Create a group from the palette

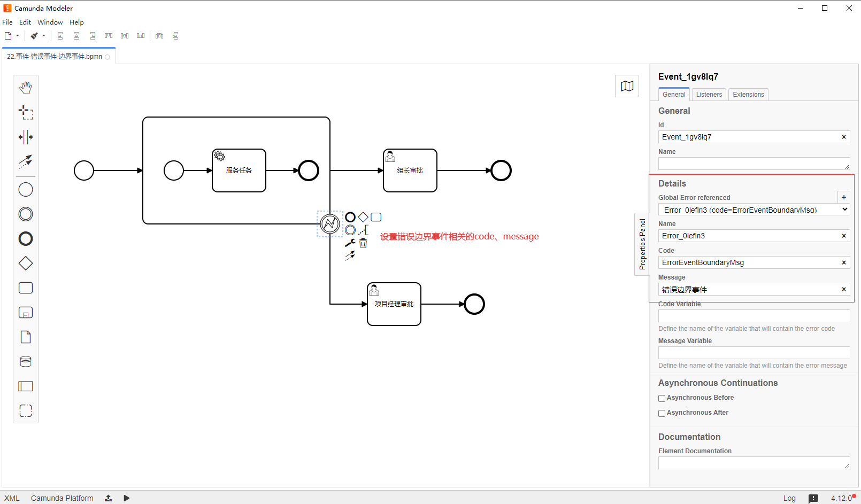pyautogui.click(x=26, y=410)
